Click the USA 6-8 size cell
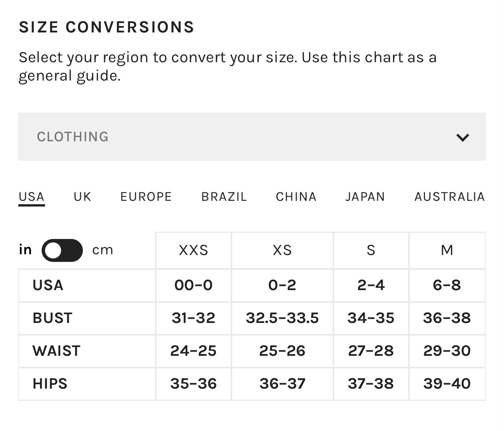Screen dimensions: 504x431 [447, 285]
